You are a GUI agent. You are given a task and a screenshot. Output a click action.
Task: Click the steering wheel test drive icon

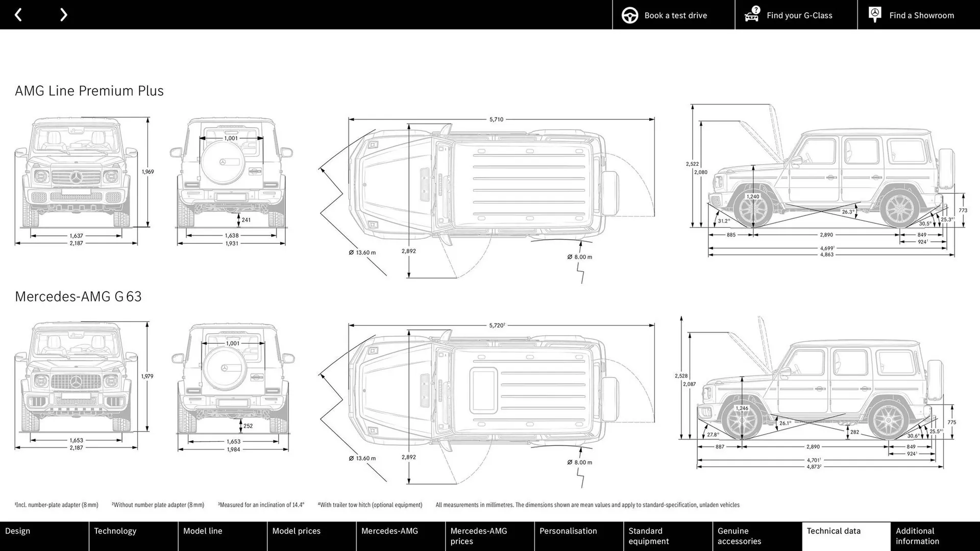pos(630,15)
